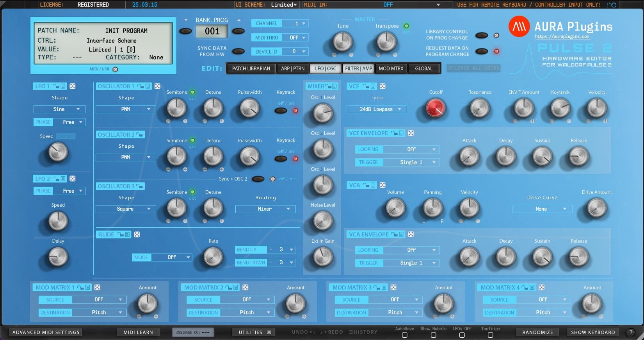Toggle Request Data on Program Change switch

tap(482, 51)
